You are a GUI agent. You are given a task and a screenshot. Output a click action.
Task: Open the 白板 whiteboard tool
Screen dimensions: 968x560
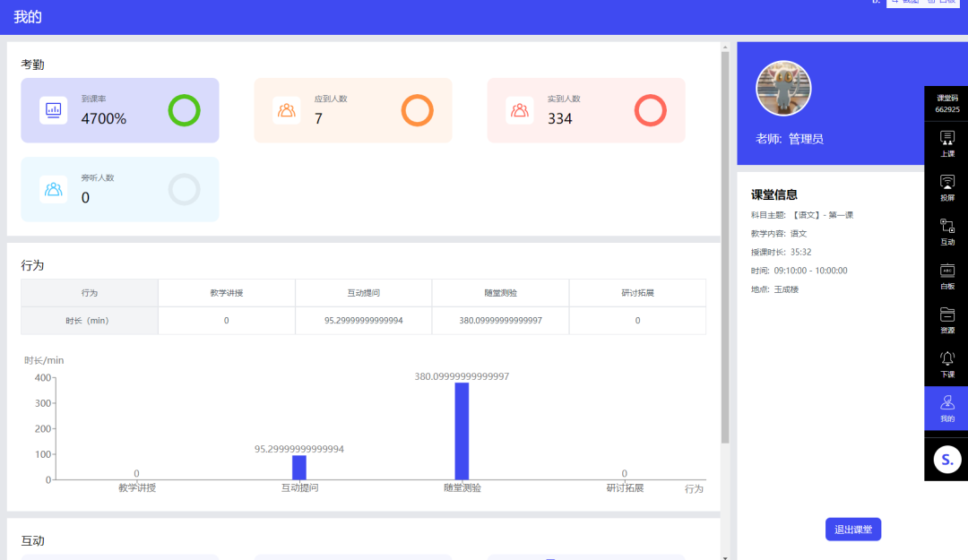pyautogui.click(x=946, y=274)
